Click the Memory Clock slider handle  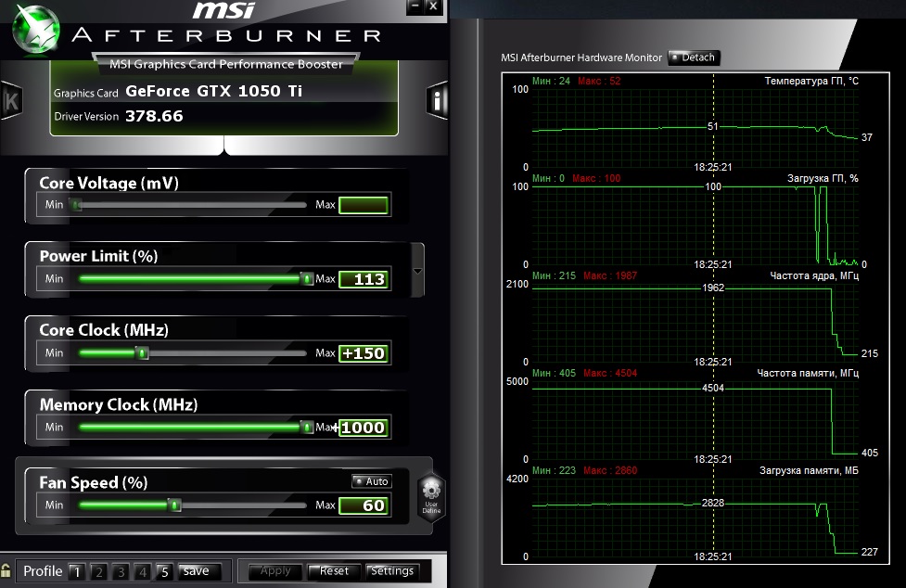pos(307,427)
